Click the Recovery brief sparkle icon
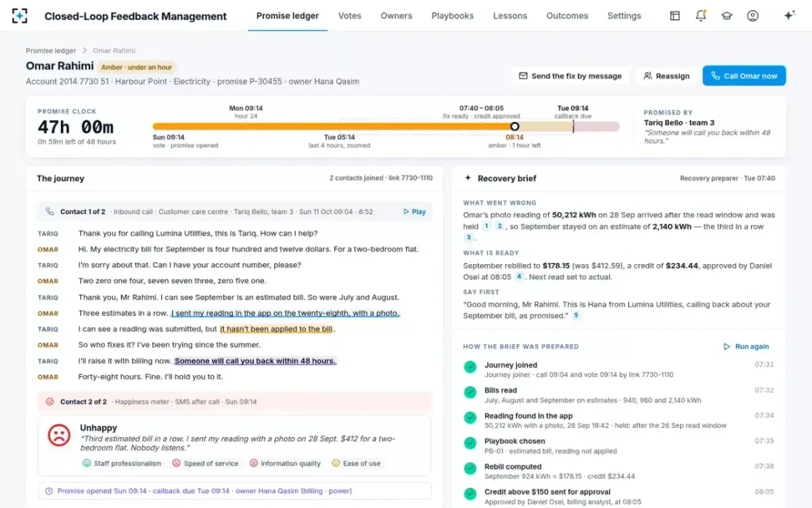This screenshot has width=812, height=508. coord(468,178)
